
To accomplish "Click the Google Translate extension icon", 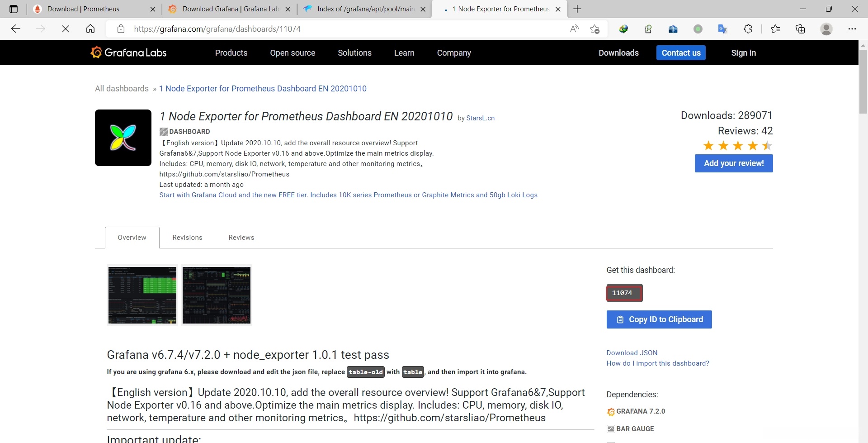I will pyautogui.click(x=722, y=29).
